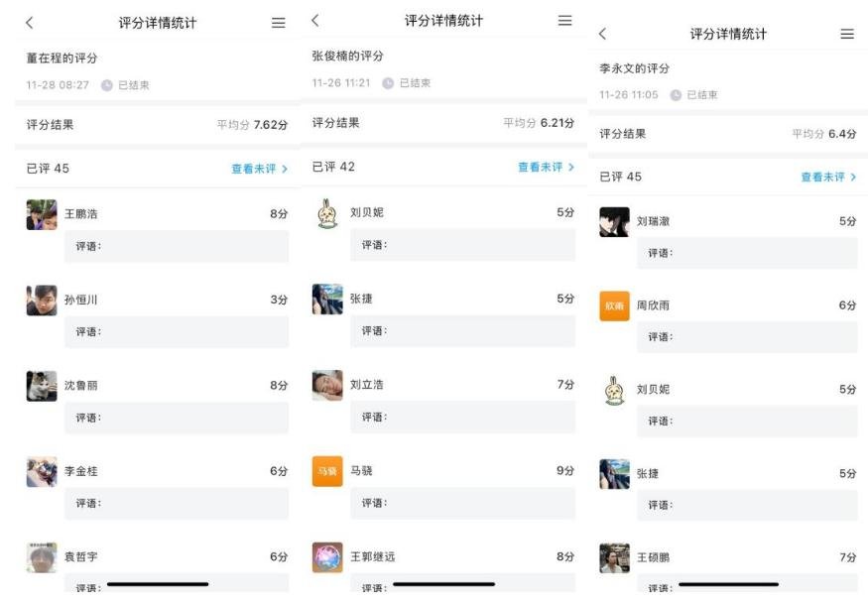Tap 刘贝妮's cartoon avatar under 张俊楠

327,213
